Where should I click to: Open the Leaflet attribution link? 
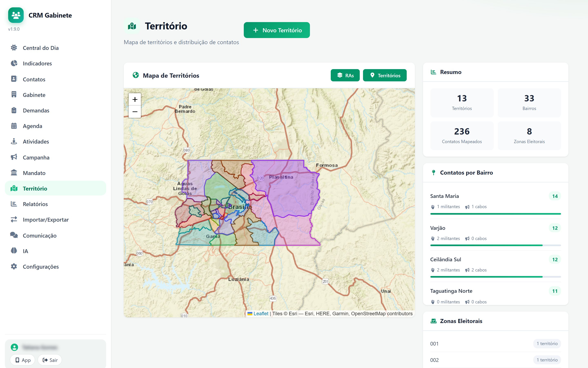click(x=261, y=313)
